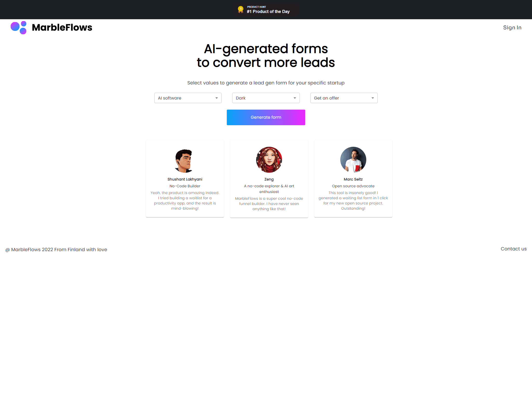Open the Product Hunt #1 Product badge

click(266, 10)
